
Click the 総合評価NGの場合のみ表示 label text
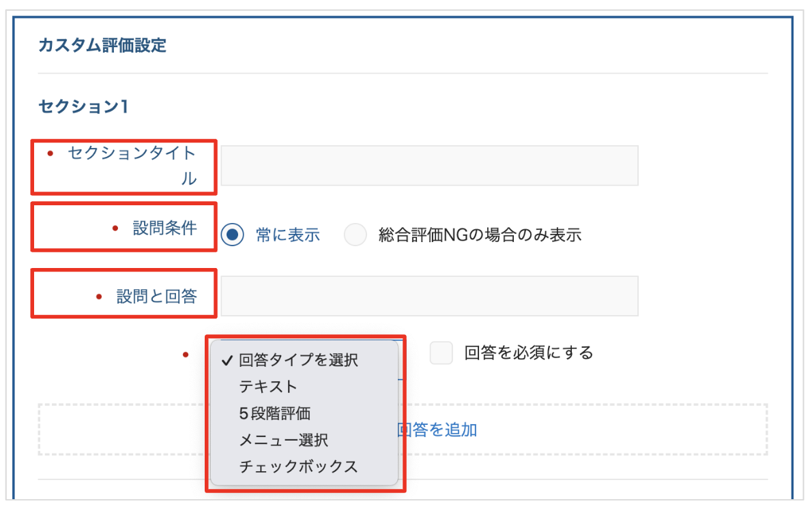pos(480,235)
